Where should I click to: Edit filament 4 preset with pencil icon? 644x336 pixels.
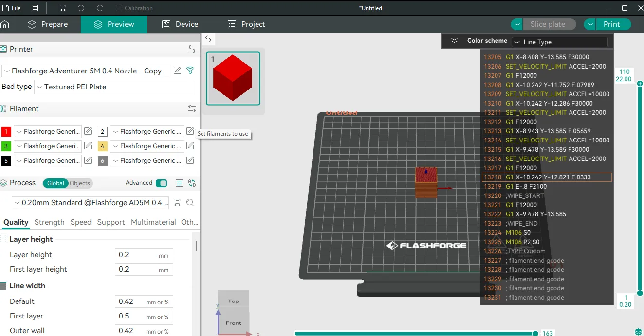pyautogui.click(x=190, y=146)
